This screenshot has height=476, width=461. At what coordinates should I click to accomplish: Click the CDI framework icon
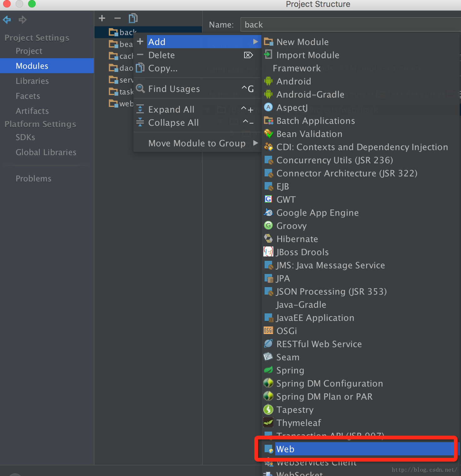(x=268, y=147)
